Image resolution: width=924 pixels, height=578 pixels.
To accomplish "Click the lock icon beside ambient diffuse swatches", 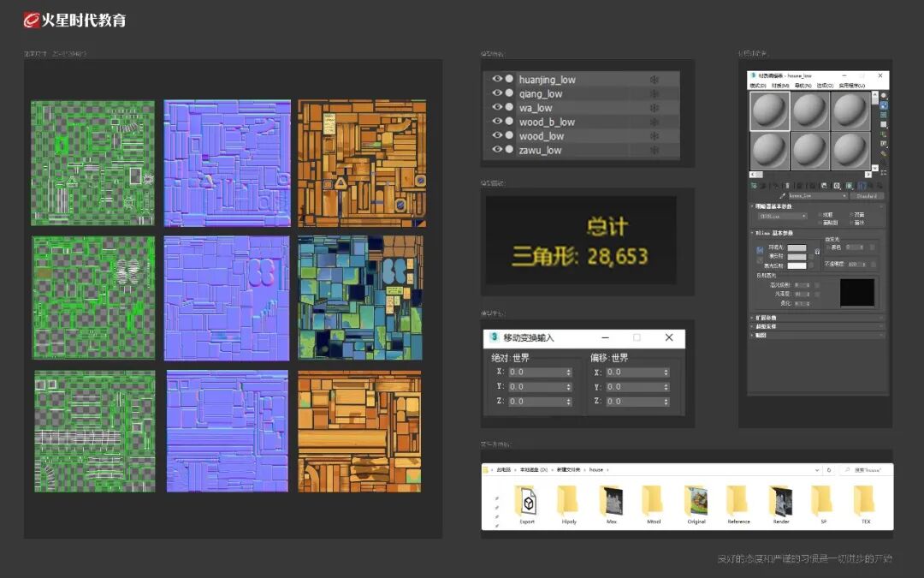I will click(x=817, y=251).
